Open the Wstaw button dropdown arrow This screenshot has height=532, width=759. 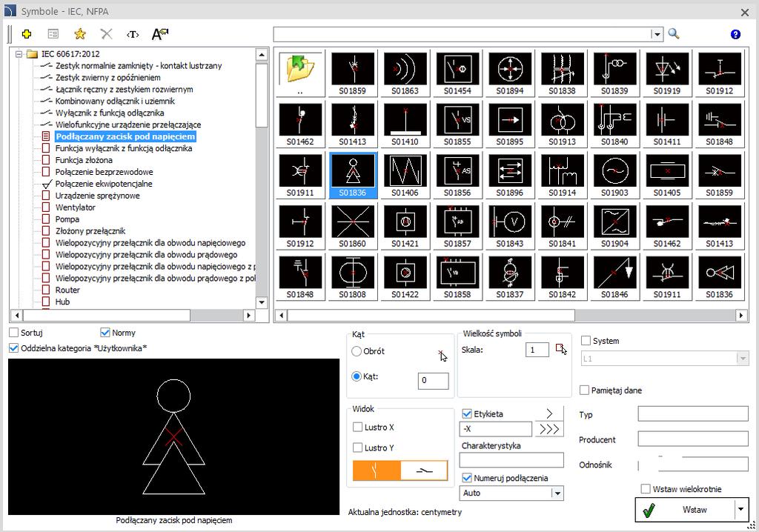click(x=740, y=510)
